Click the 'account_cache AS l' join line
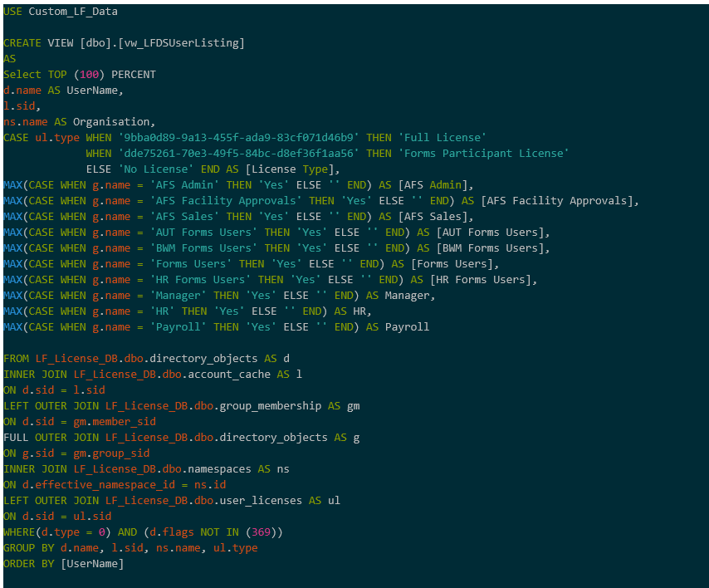 153,375
